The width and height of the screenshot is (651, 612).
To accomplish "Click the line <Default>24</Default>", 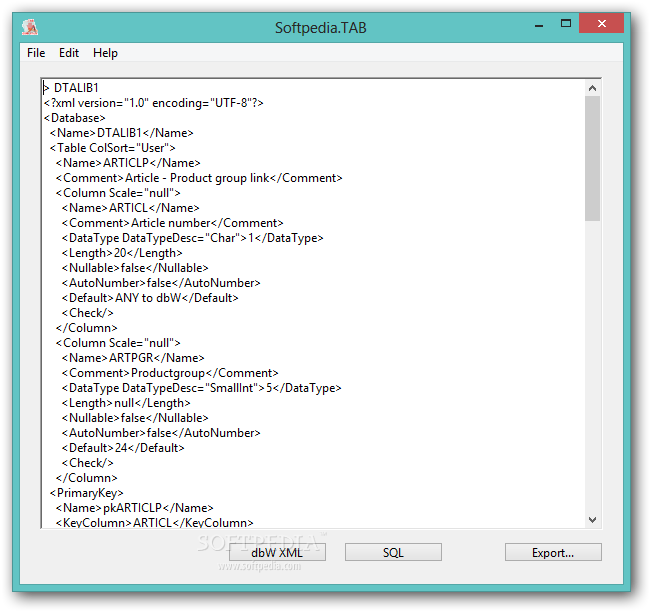I will (123, 448).
